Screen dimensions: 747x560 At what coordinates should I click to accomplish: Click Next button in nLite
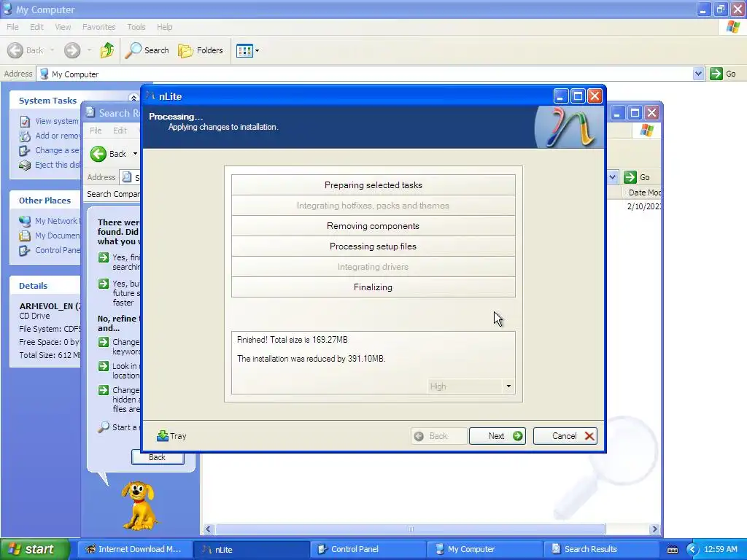point(497,436)
